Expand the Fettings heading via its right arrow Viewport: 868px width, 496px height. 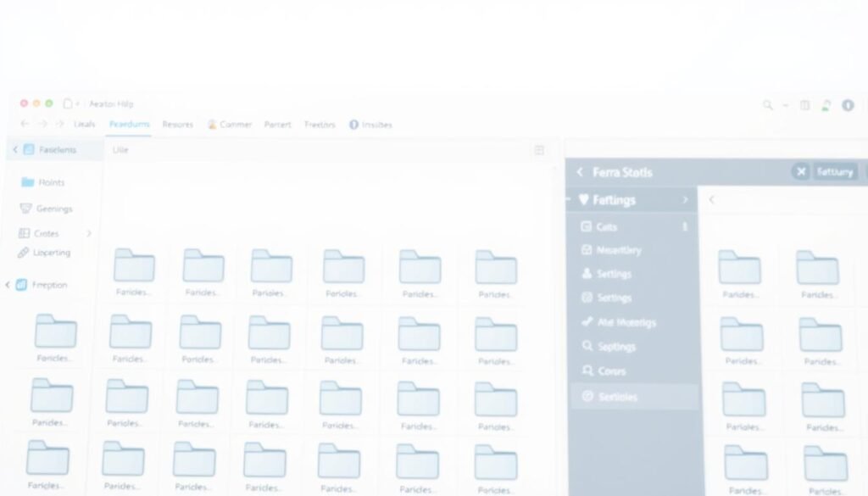click(686, 200)
